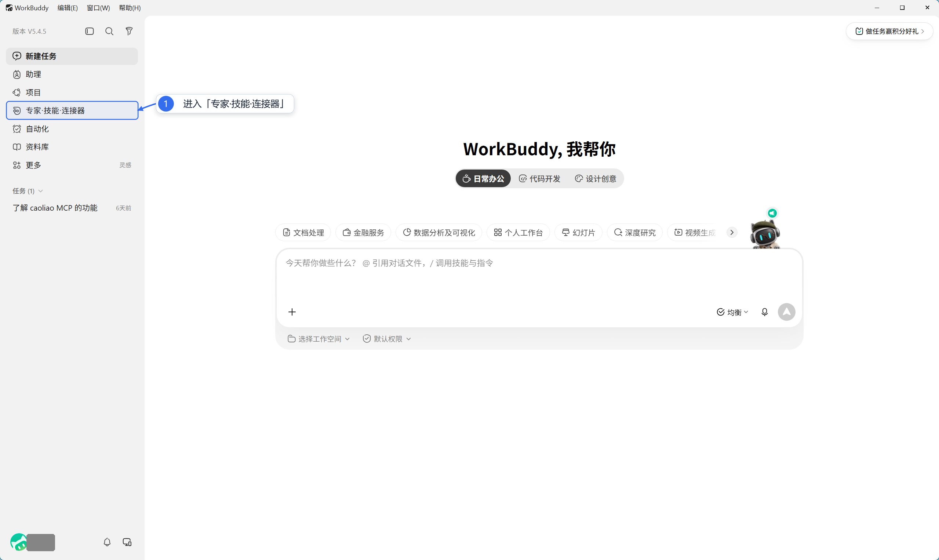Open the 助理 assistant item

(72, 74)
